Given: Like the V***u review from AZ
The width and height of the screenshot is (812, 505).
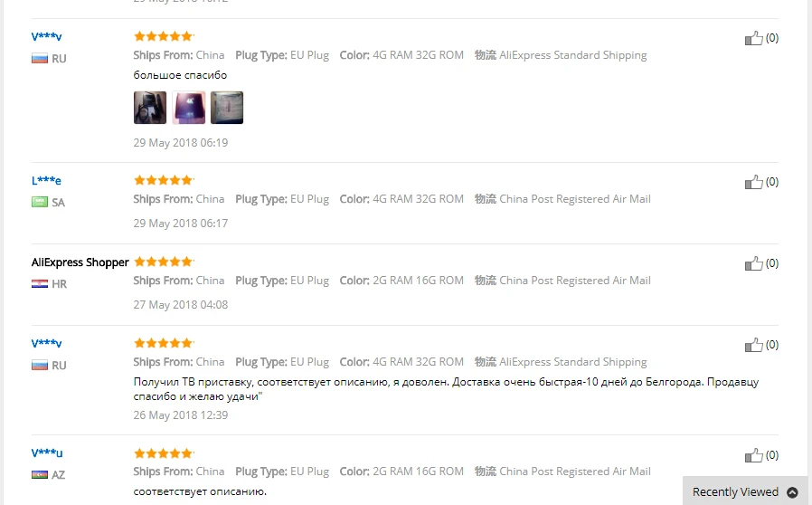Looking at the screenshot, I should [753, 455].
